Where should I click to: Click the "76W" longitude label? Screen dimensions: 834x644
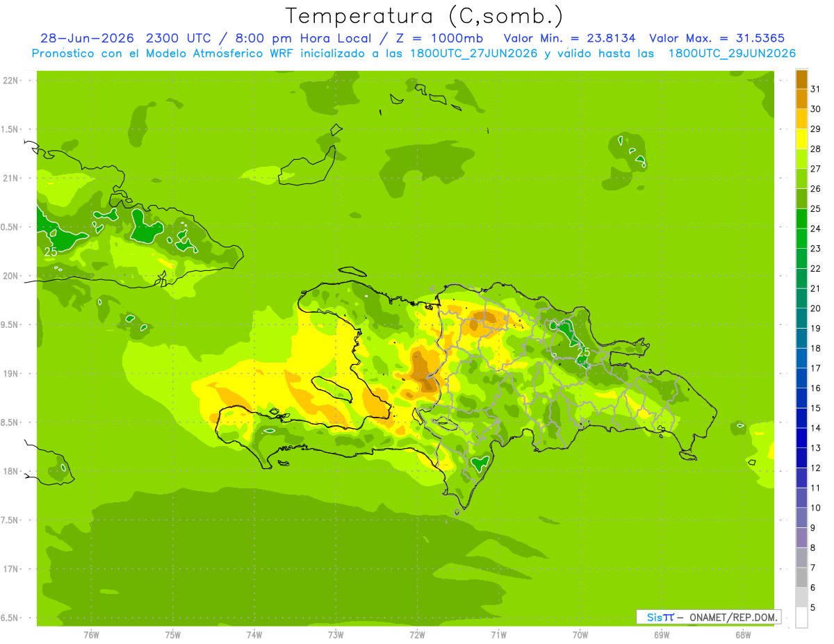pos(91,635)
